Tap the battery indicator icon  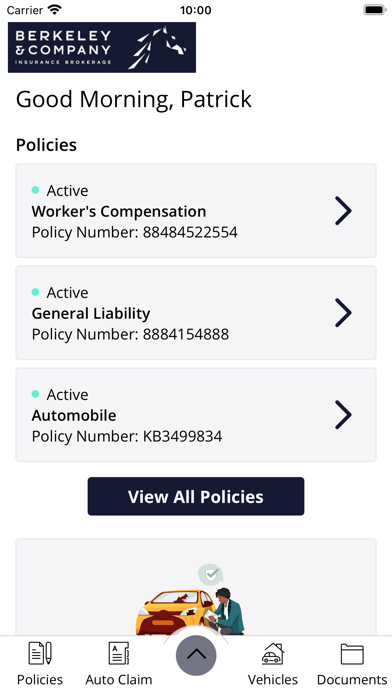375,10
